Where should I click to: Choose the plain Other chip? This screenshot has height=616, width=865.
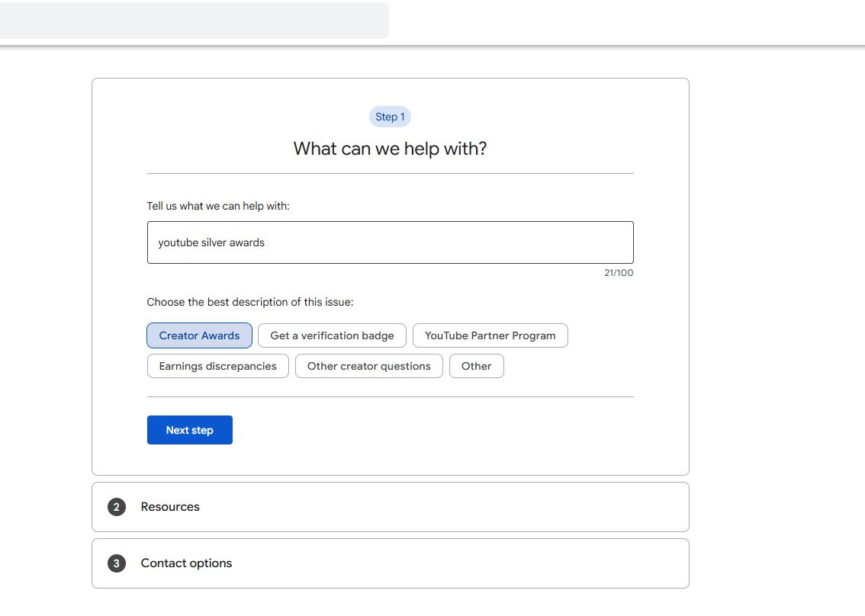click(476, 366)
